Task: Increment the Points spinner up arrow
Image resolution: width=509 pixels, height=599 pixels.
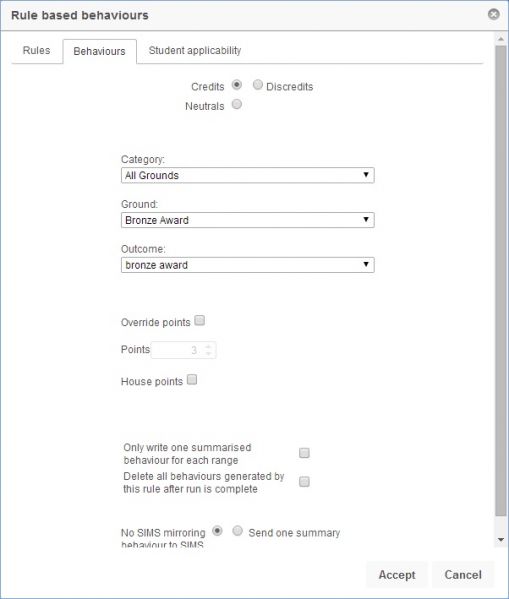Action: click(208, 346)
